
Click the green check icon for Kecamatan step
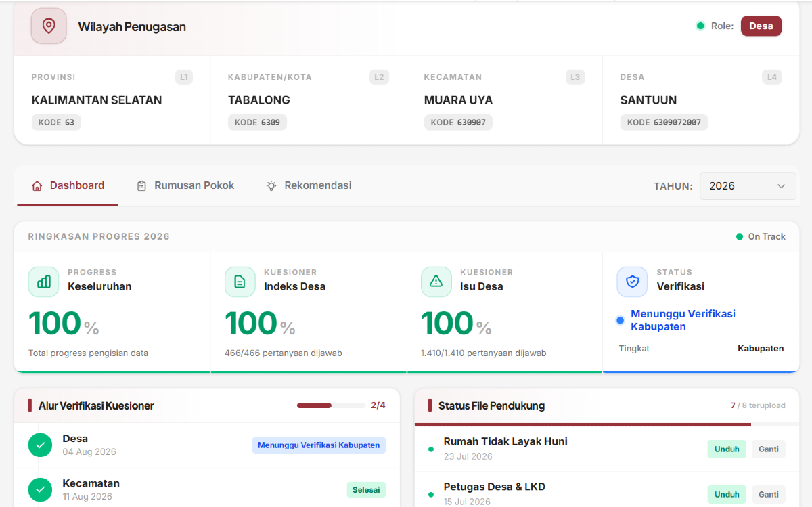point(41,489)
